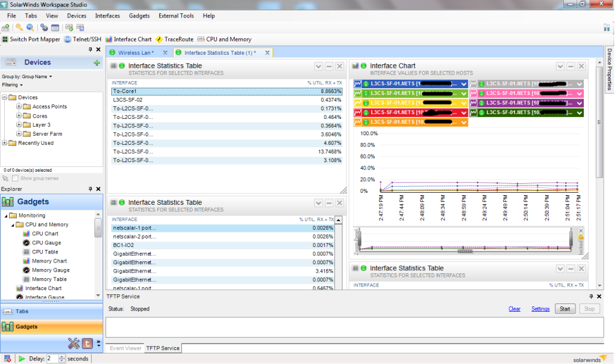The width and height of the screenshot is (615, 364).
Task: Toggle the pin on TFTP Service panel
Action: (591, 296)
